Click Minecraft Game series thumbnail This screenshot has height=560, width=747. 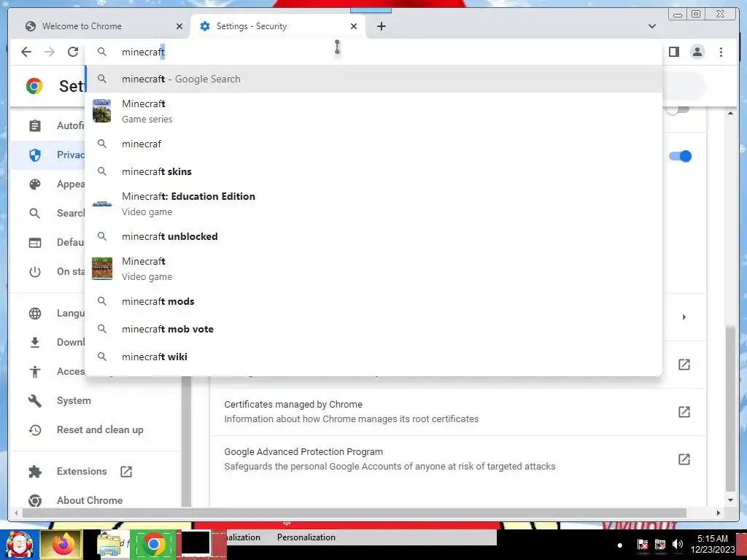pyautogui.click(x=102, y=111)
